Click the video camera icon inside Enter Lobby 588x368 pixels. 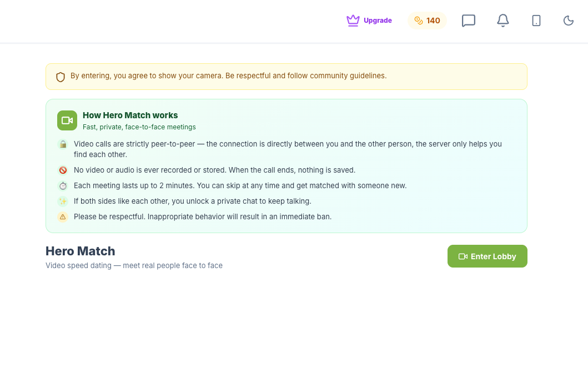[x=463, y=256]
